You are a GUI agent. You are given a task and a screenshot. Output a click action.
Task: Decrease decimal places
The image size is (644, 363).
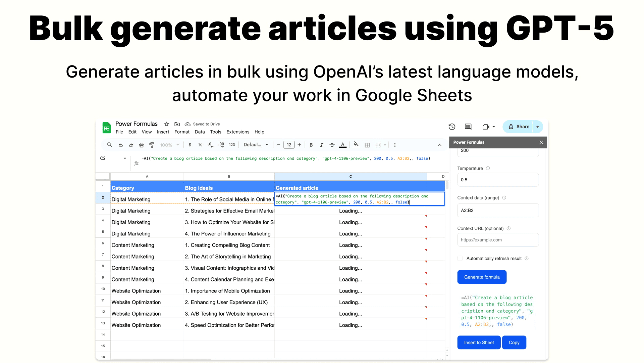click(210, 145)
